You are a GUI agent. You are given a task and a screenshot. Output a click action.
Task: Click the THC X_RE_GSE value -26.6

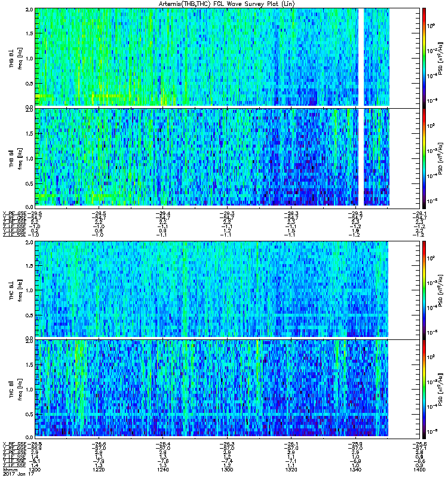[x=99, y=444]
